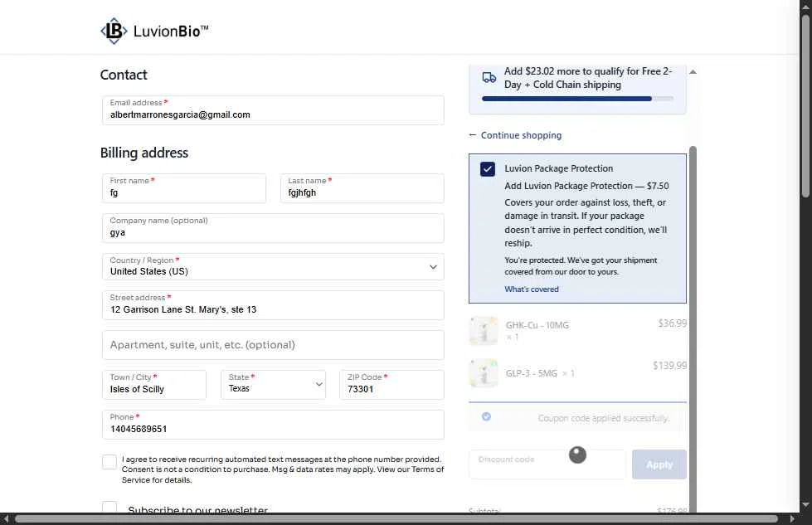Click the page scrollbar down arrow
The image size is (812, 525).
(x=805, y=505)
